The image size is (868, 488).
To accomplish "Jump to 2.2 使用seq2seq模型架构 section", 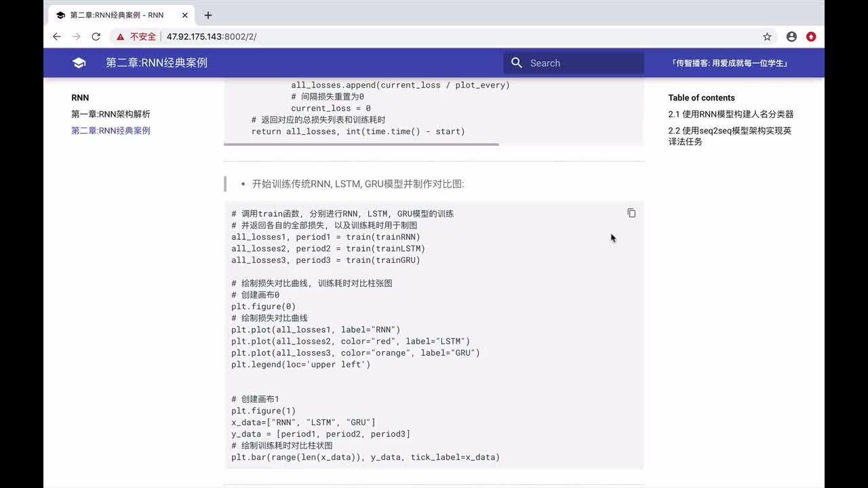I will (730, 136).
